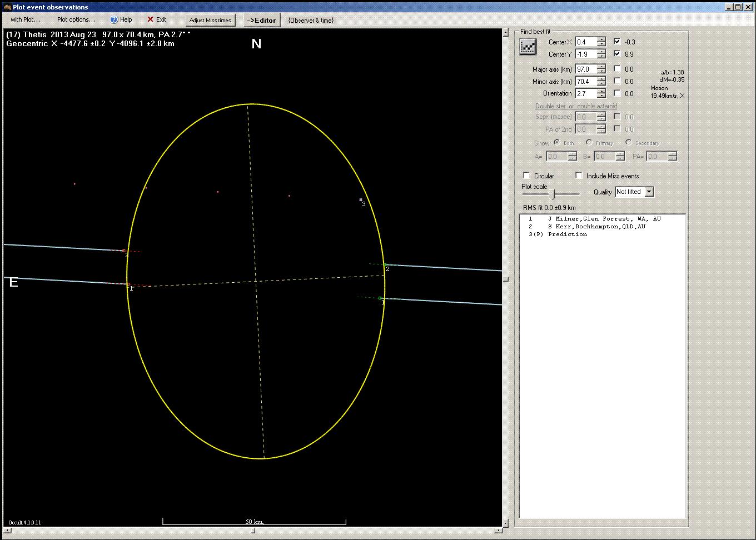Image resolution: width=756 pixels, height=540 pixels.
Task: Click the plot vertical scrollbar down arrow
Action: (x=505, y=523)
